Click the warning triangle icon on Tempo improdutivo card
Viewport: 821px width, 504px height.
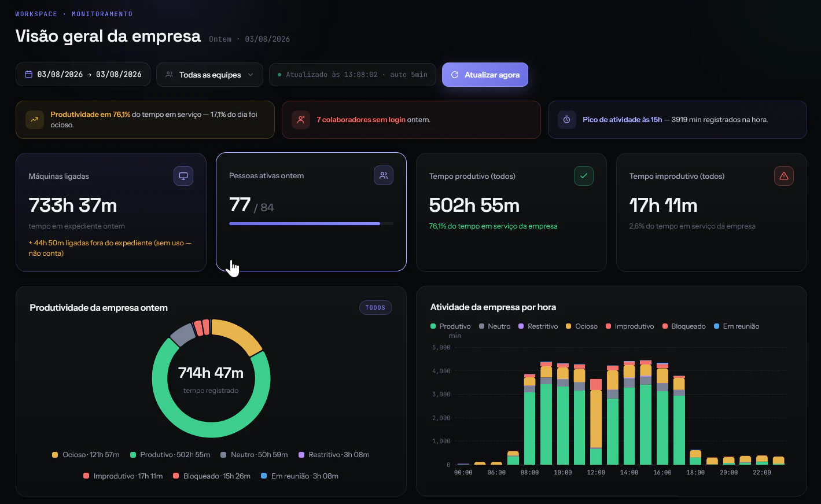784,176
